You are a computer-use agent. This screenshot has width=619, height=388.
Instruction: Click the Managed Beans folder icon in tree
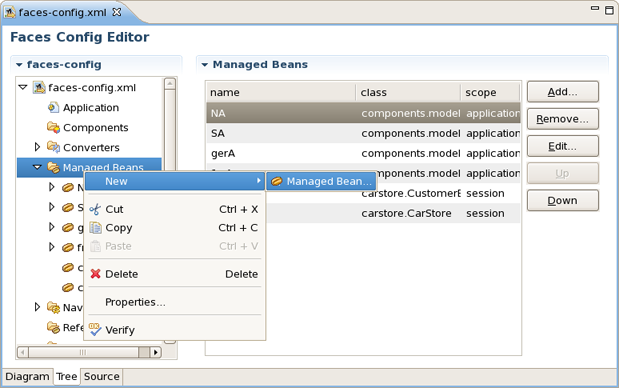coord(53,167)
